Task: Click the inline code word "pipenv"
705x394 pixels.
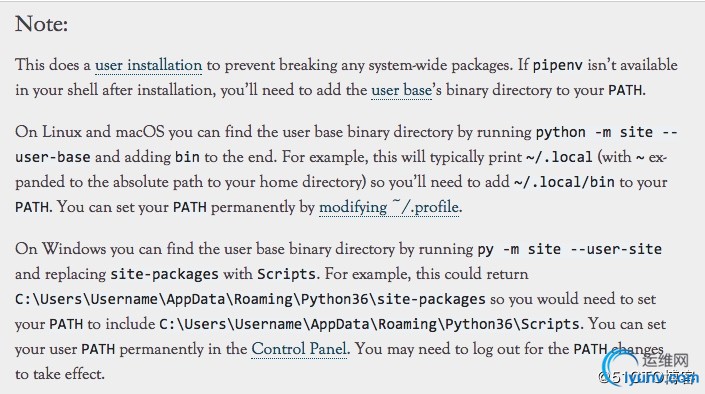Action: tap(558, 65)
